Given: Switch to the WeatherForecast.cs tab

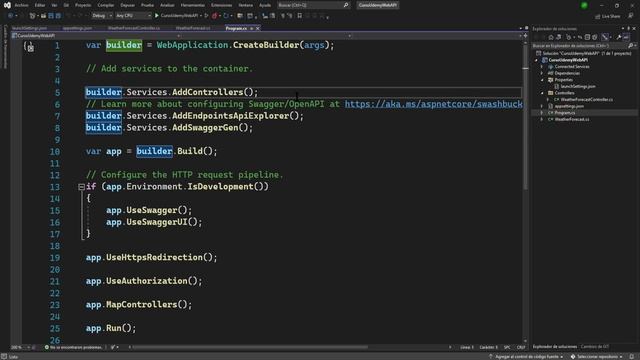Looking at the screenshot, I should pyautogui.click(x=193, y=28).
